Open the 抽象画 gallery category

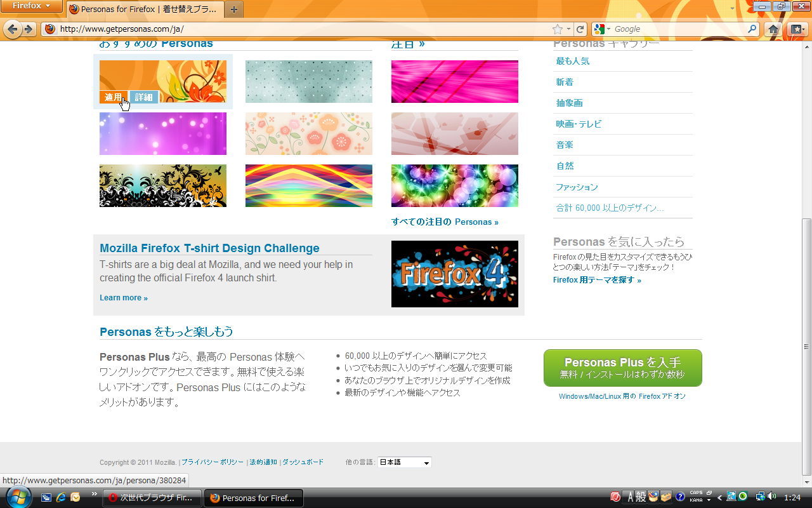click(569, 103)
